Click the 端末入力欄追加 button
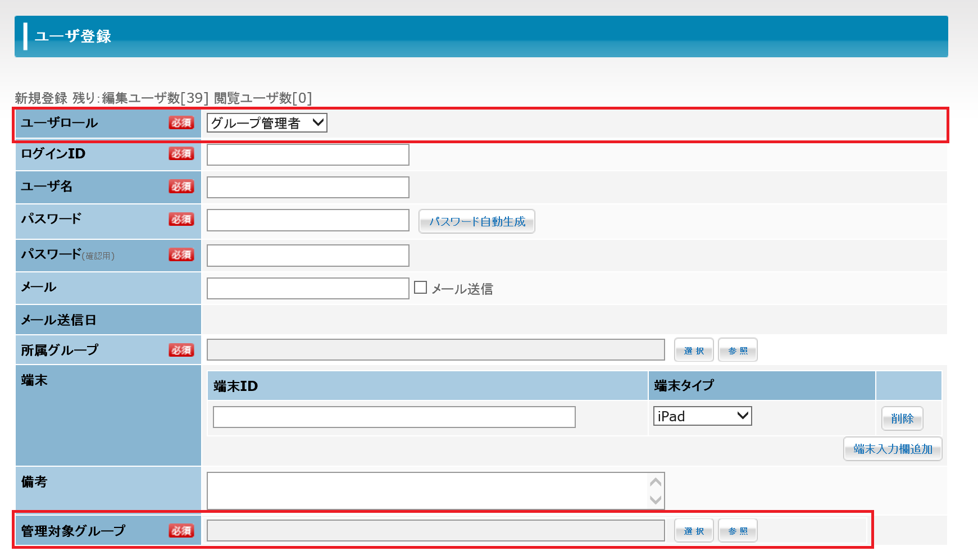Image resolution: width=978 pixels, height=560 pixels. [892, 449]
